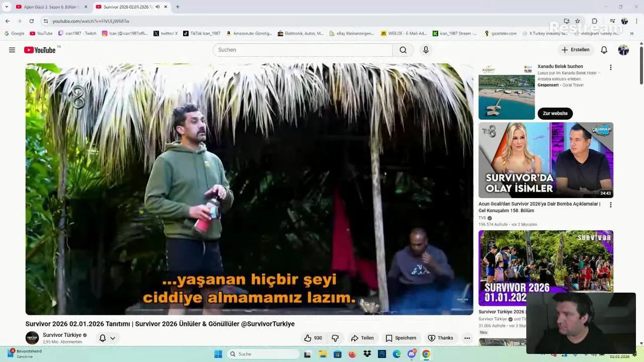Open the notifications bell in the header
This screenshot has width=644, height=362.
604,50
